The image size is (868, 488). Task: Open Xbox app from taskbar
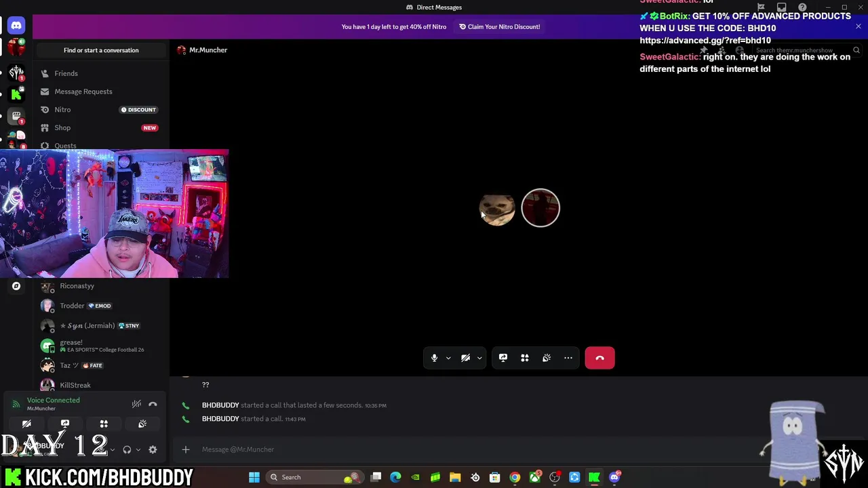(x=535, y=477)
